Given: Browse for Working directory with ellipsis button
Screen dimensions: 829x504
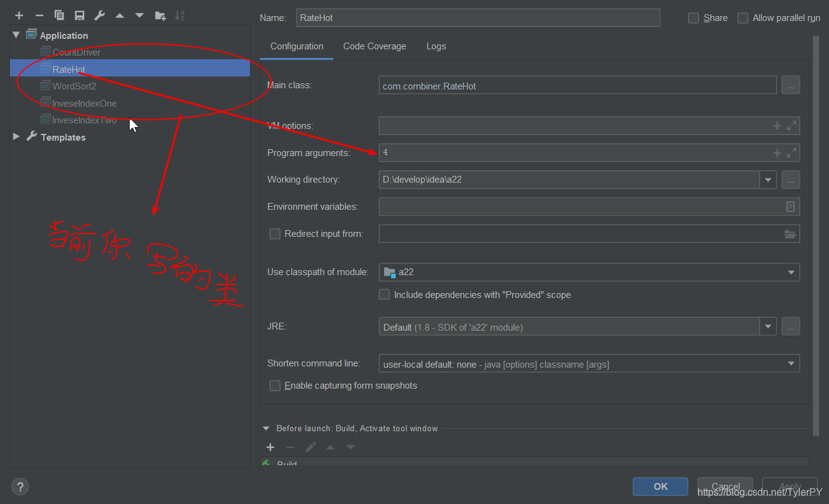Looking at the screenshot, I should tap(791, 180).
